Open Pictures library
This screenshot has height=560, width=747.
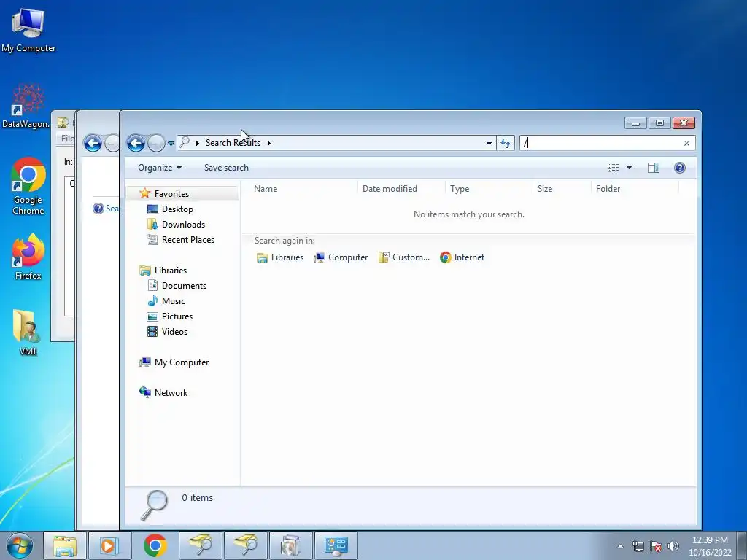(177, 316)
